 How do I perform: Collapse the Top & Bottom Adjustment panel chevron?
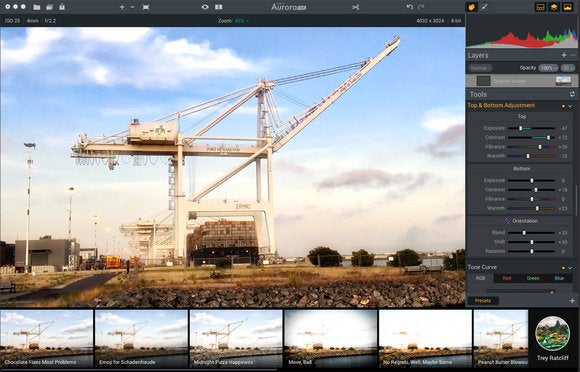click(x=570, y=106)
